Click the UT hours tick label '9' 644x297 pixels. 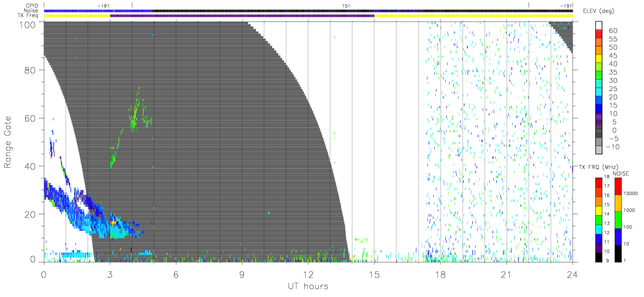pos(242,274)
